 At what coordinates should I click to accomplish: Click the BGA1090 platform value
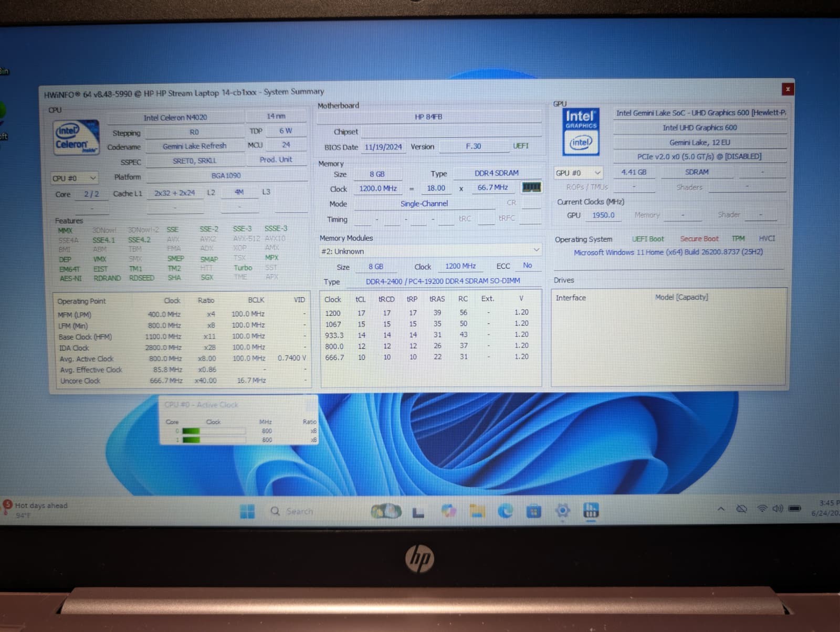click(x=226, y=175)
